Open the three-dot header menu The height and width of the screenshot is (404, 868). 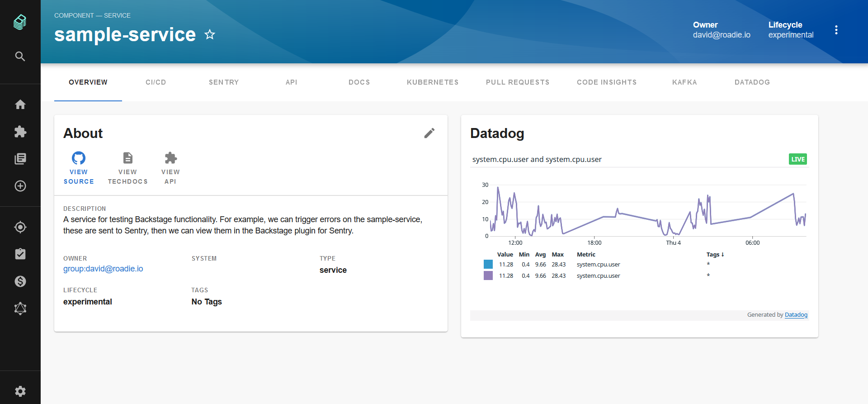(836, 30)
